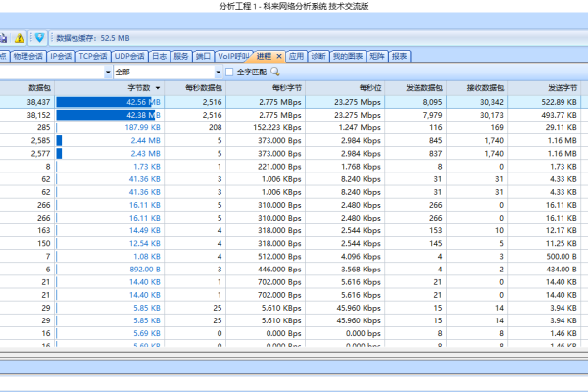588x392 pixels.
Task: Click the blue shield filter icon
Action: (x=39, y=37)
